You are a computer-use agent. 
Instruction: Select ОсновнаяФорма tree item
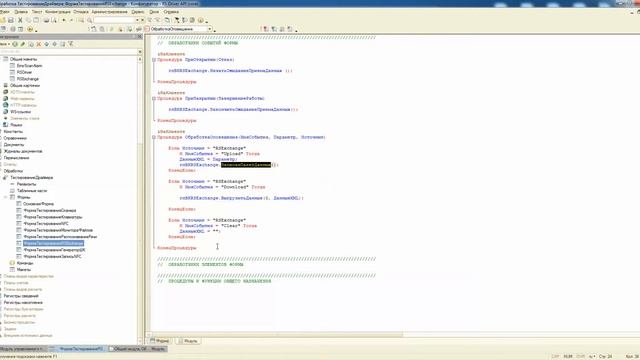[x=38, y=204]
